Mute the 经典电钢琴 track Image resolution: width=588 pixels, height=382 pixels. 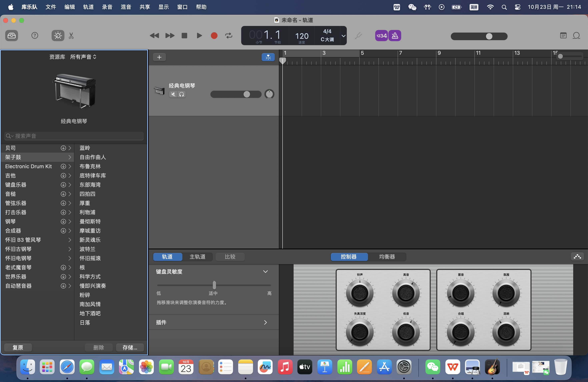tap(173, 94)
